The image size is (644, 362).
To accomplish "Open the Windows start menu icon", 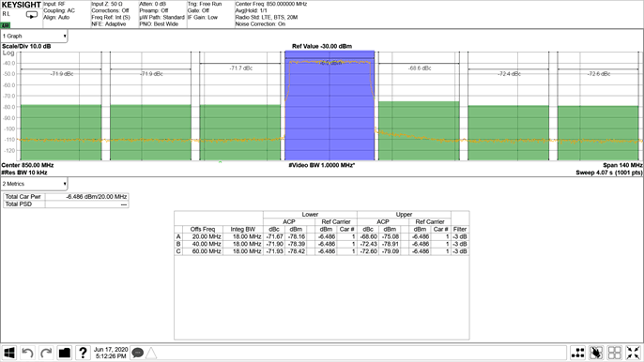I will click(x=9, y=353).
